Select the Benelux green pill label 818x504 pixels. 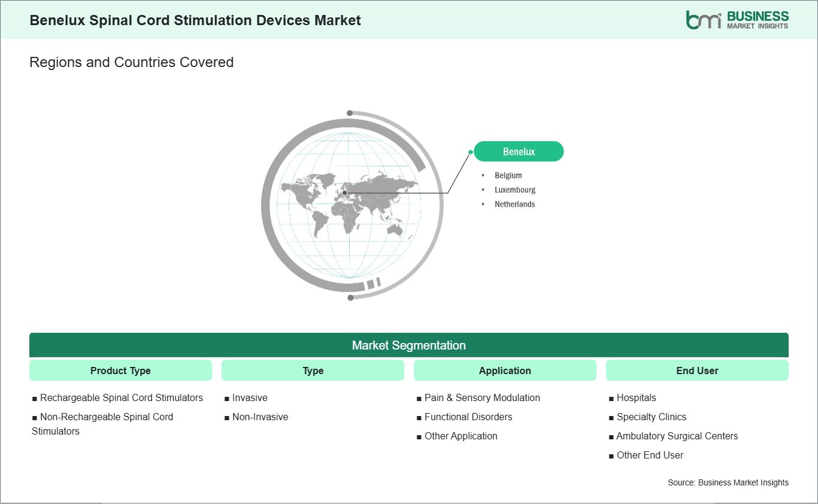pyautogui.click(x=519, y=151)
